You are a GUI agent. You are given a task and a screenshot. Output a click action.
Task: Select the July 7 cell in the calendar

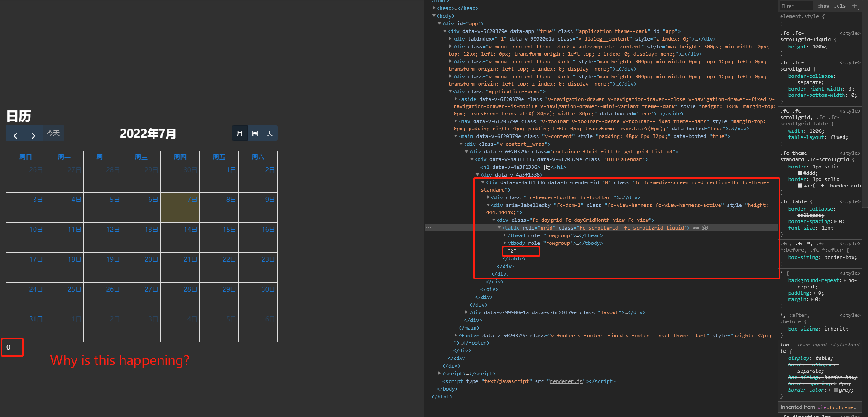pyautogui.click(x=180, y=207)
